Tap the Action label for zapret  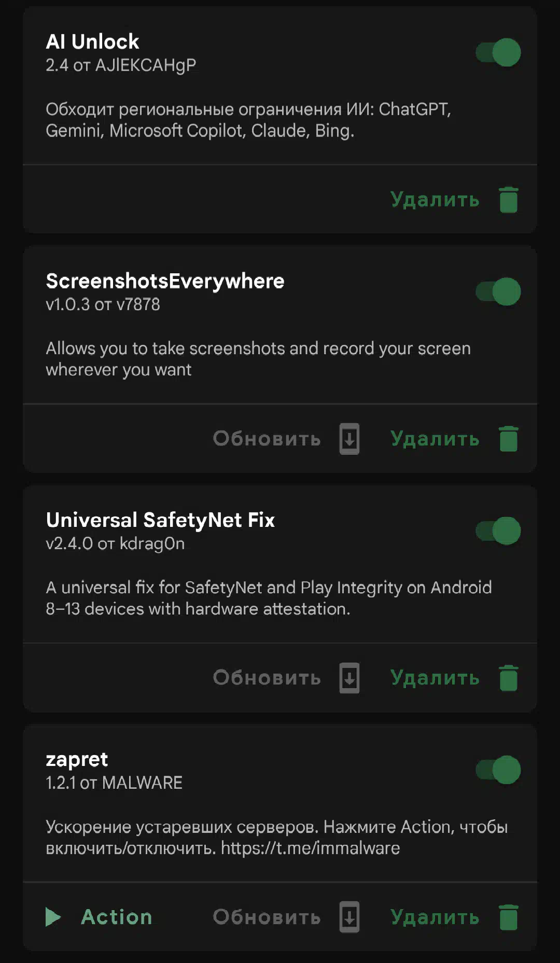[117, 917]
